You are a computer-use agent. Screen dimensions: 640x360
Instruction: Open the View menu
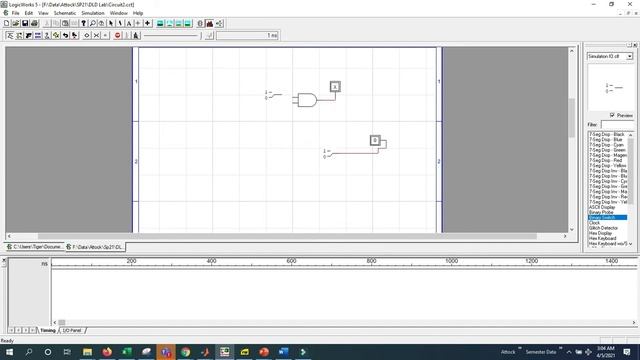pyautogui.click(x=43, y=13)
